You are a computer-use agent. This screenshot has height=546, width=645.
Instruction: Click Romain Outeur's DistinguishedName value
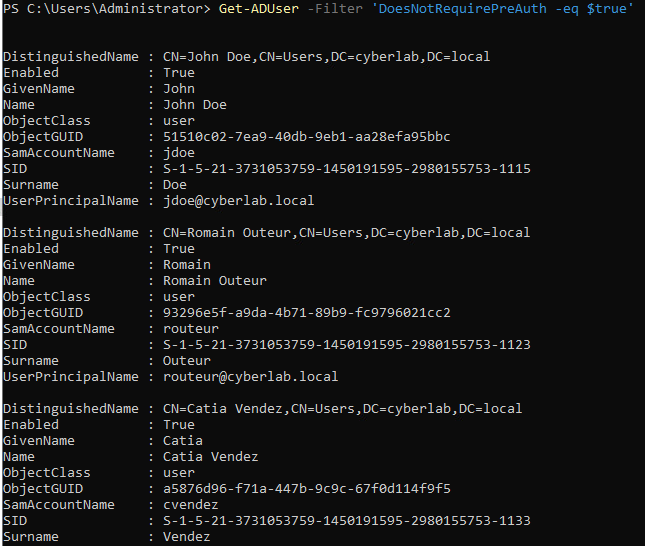(x=346, y=233)
